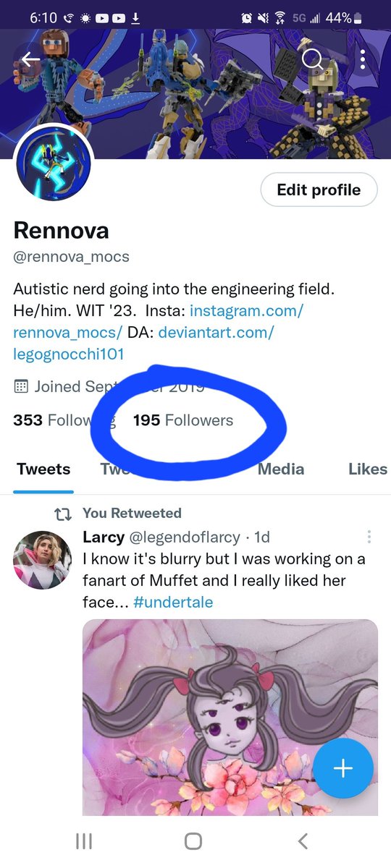This screenshot has height=868, width=391.
Task: Tap the Android recent apps icon
Action: 84,841
